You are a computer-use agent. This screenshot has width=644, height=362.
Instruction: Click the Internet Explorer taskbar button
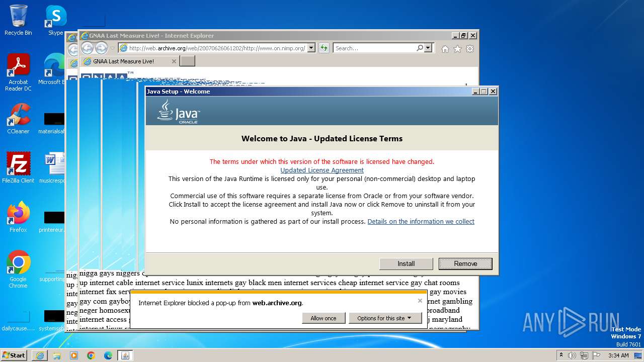[x=40, y=355]
